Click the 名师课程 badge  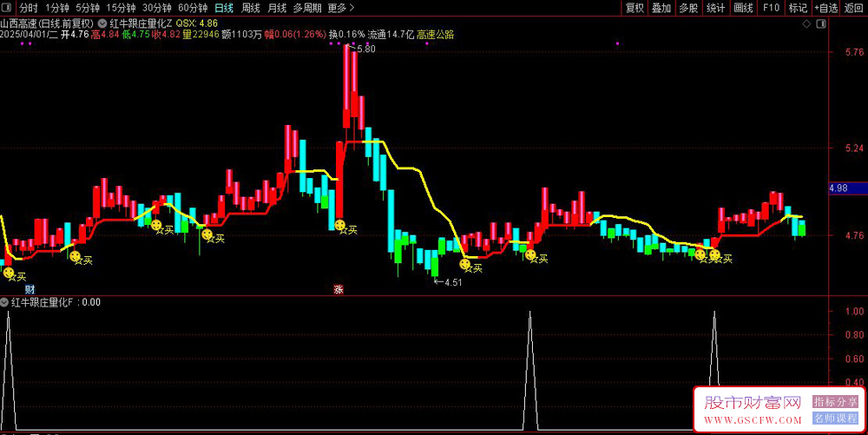[x=835, y=419]
